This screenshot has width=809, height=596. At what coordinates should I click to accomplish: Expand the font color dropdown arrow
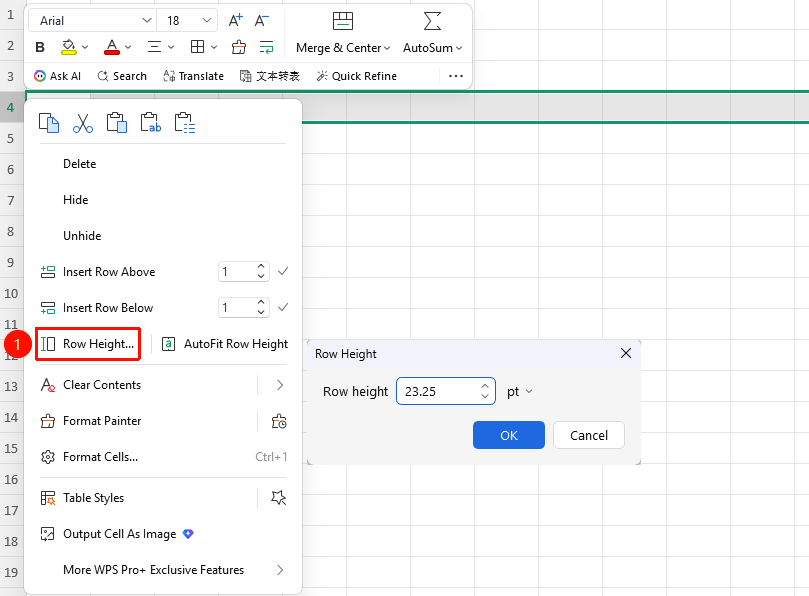tap(128, 47)
